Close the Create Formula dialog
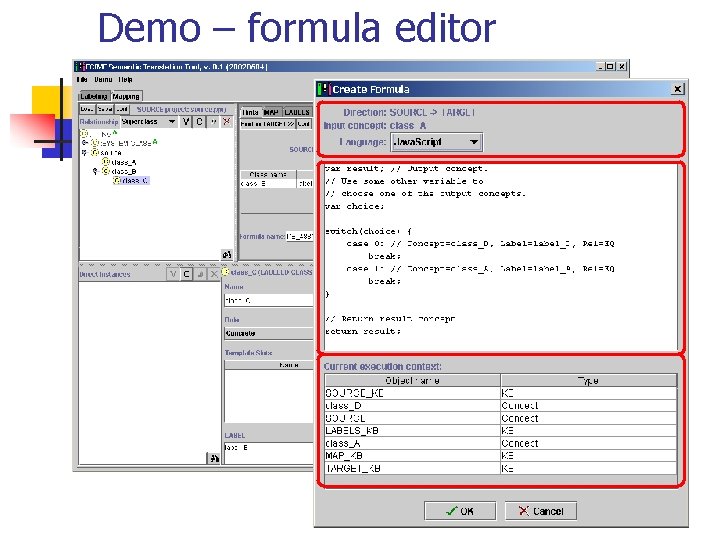 click(678, 89)
